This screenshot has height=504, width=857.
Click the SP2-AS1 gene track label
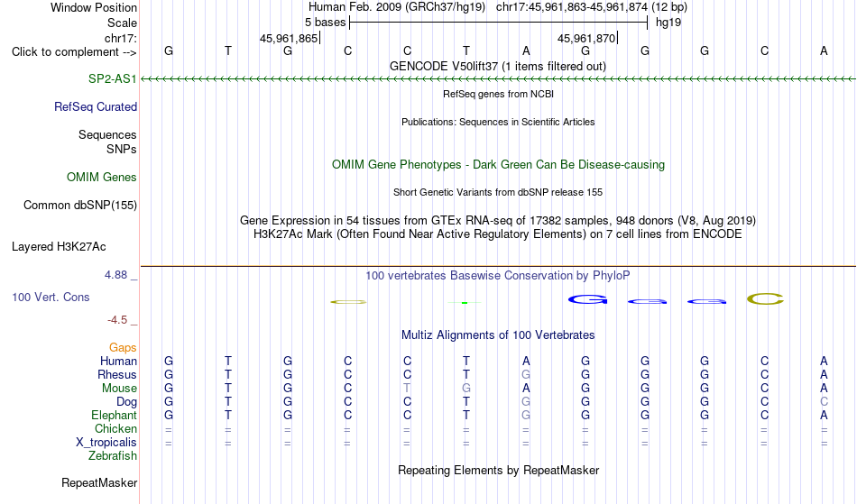[x=112, y=79]
